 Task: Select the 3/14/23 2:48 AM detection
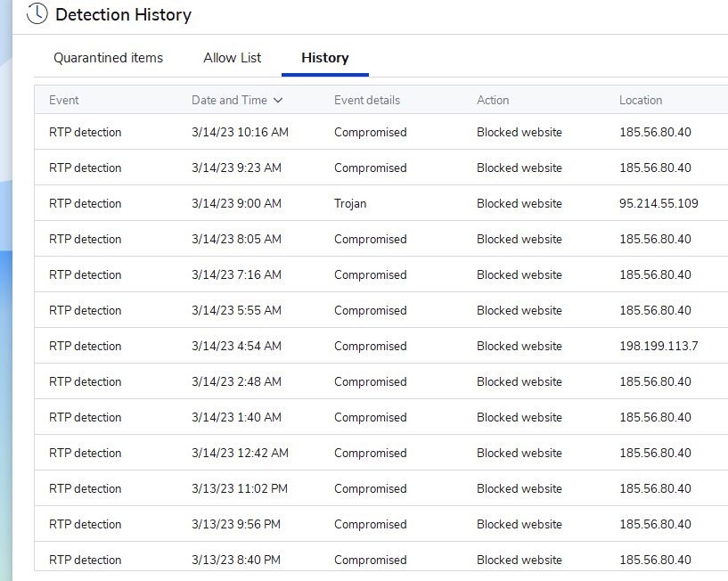[236, 381]
